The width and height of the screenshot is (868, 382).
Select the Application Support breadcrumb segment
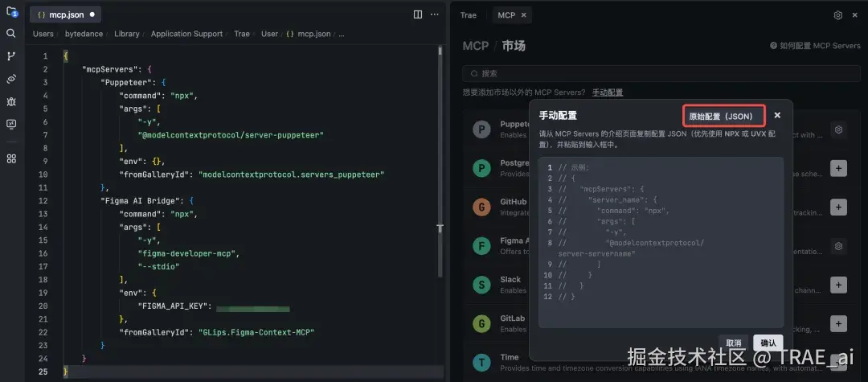click(186, 34)
